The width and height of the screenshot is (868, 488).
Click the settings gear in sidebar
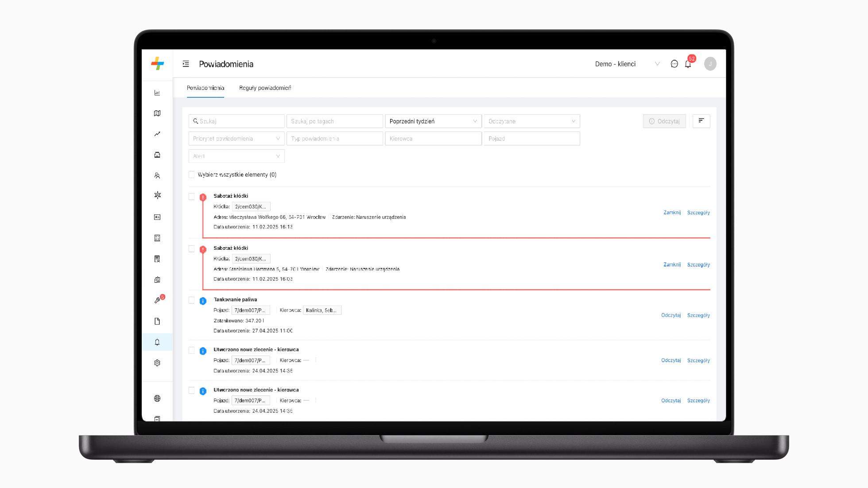[157, 363]
